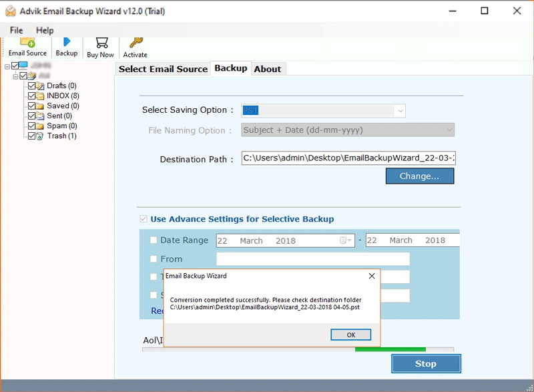Toggle Use Advance Settings checkbox
534x392 pixels.
coord(144,218)
